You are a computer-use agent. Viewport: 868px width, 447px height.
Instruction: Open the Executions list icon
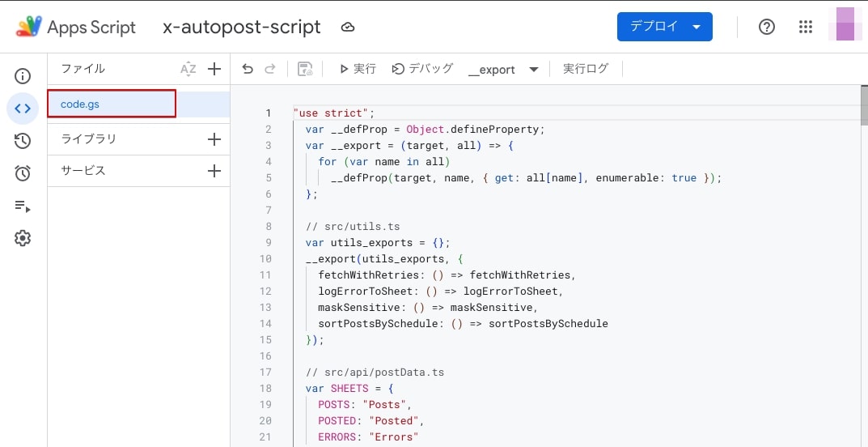22,206
